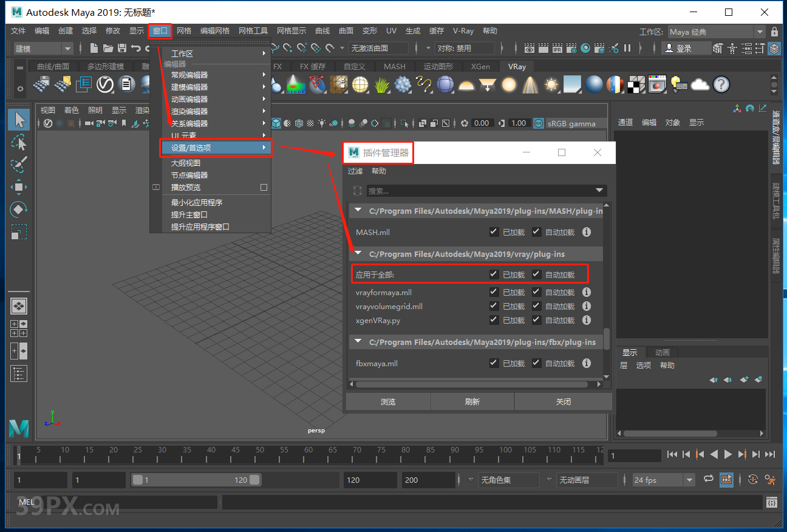This screenshot has height=532, width=787.
Task: Open Filter menu in Plug-in Manager
Action: point(355,171)
